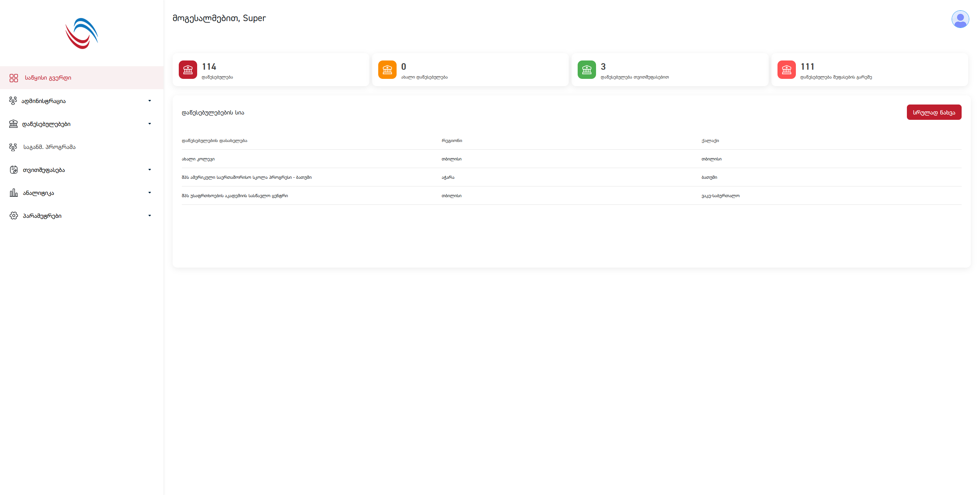Click the დაწესებულებები building sidebar icon

click(14, 124)
